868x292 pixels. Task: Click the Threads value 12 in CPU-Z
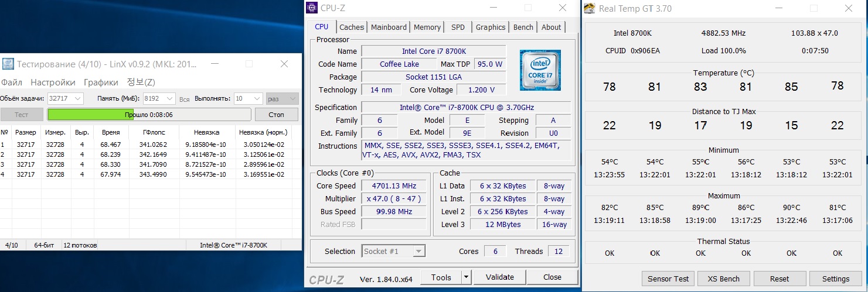coord(558,251)
